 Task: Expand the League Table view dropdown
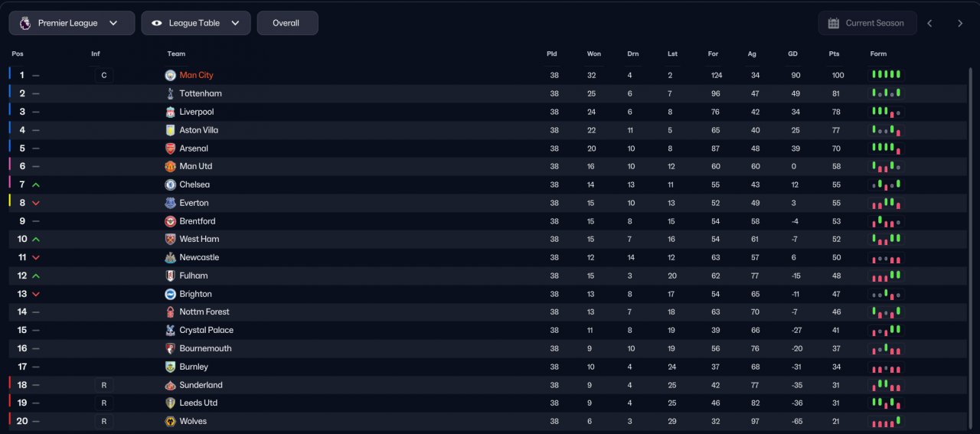(196, 23)
